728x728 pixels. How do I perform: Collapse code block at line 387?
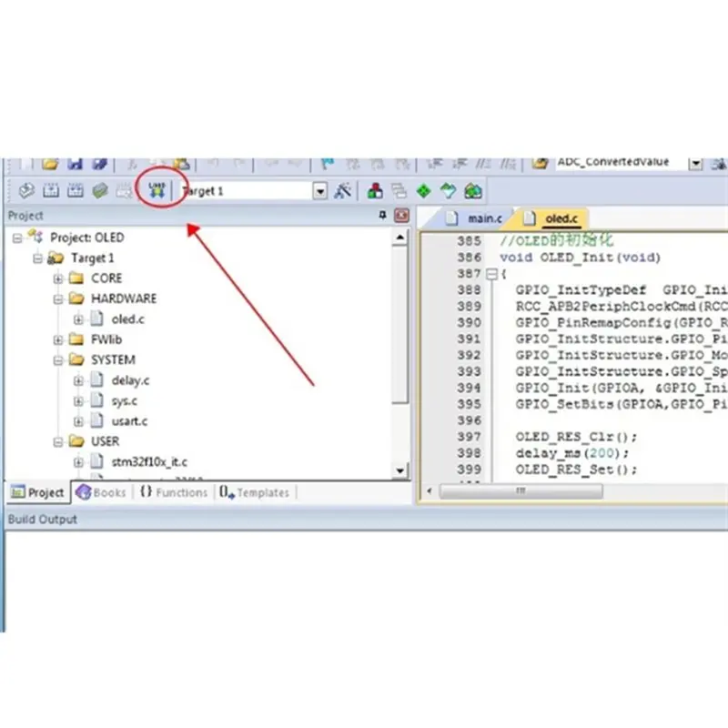click(x=491, y=274)
